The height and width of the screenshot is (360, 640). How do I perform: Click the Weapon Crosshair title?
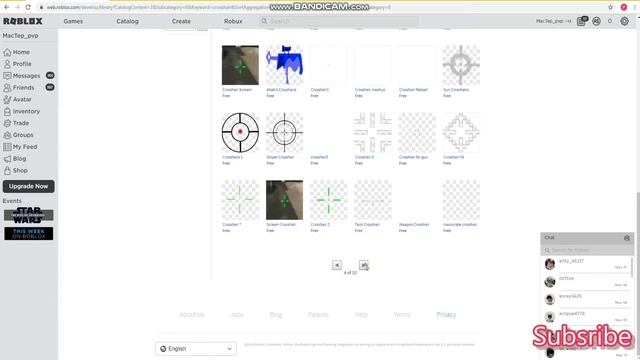click(414, 224)
